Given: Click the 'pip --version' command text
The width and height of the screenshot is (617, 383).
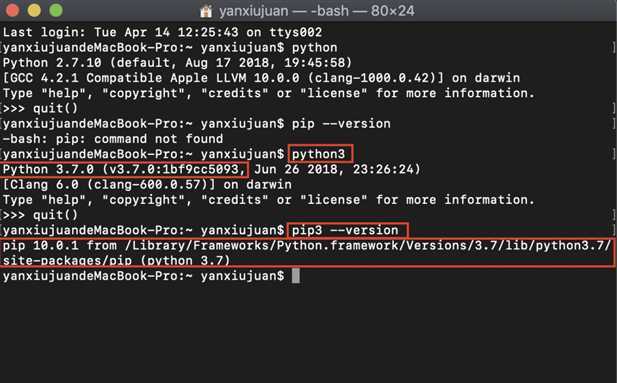Looking at the screenshot, I should pos(341,124).
